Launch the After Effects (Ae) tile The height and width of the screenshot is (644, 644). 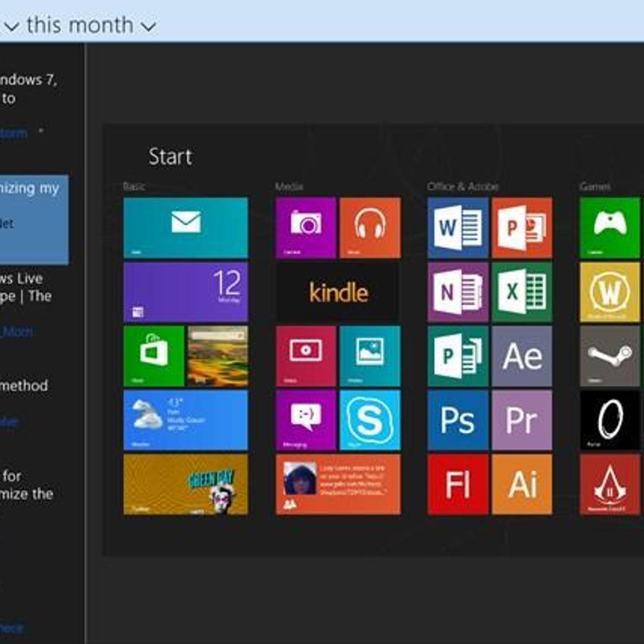pyautogui.click(x=522, y=356)
